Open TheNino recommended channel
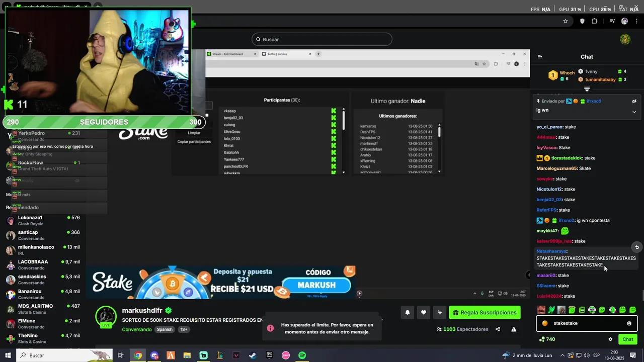644x362 pixels. click(x=43, y=338)
